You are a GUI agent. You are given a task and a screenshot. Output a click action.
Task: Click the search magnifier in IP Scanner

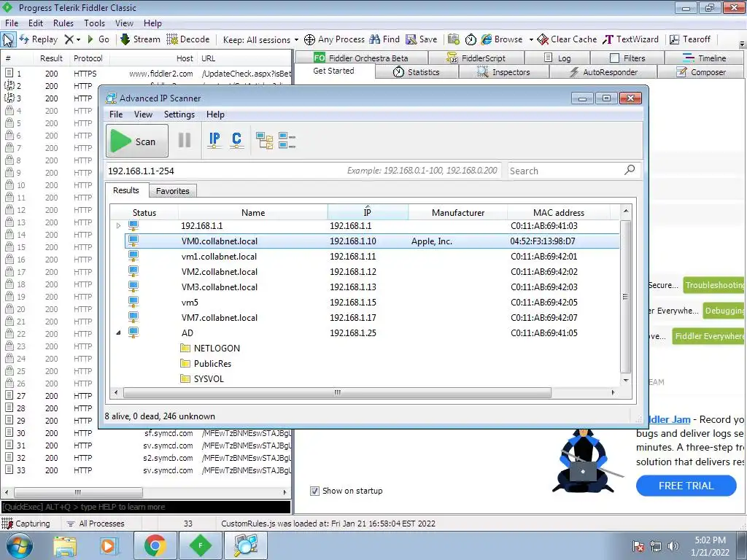pos(630,170)
